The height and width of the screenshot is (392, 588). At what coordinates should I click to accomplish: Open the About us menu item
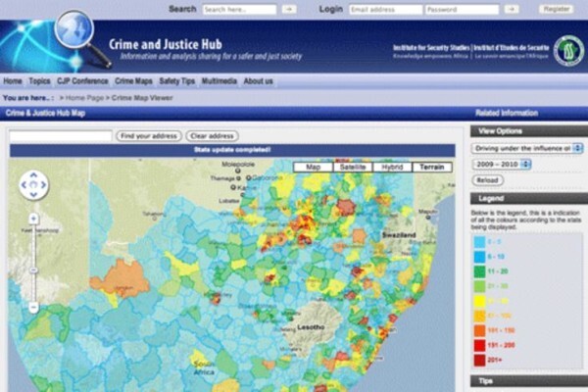click(x=258, y=81)
